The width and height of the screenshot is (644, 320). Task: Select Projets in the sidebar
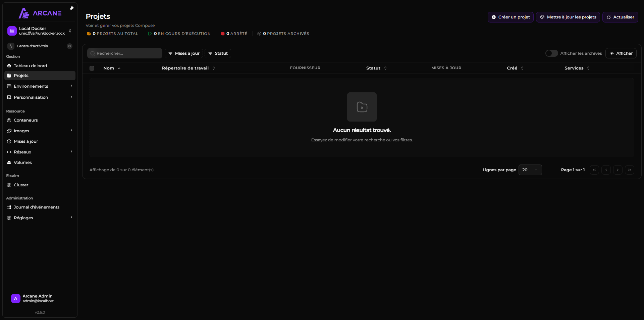point(40,76)
